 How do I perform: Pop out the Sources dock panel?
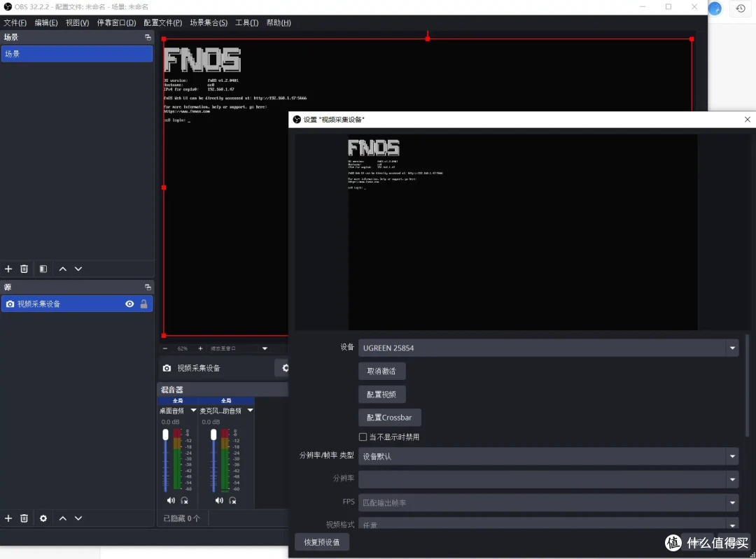point(148,288)
